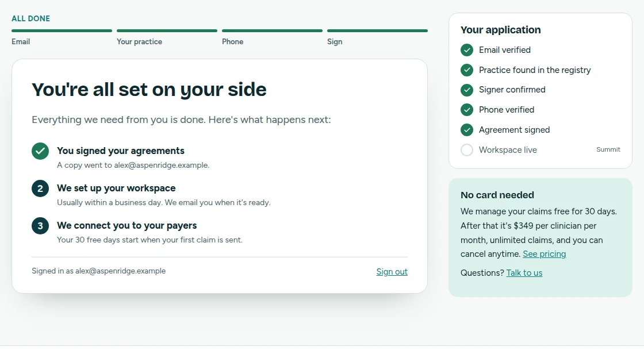
Task: Click 'Your 30 free days start' text
Action: point(150,240)
